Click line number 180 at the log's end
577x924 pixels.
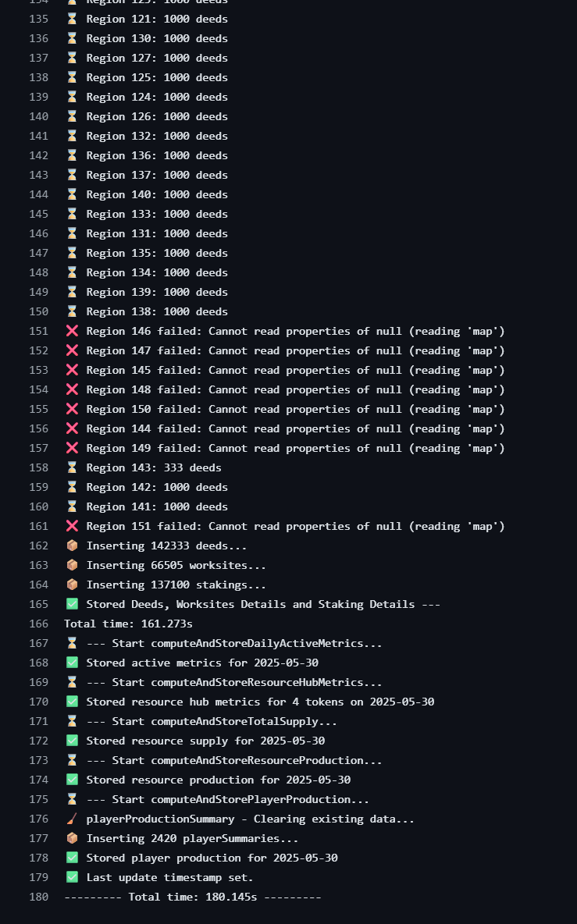[x=39, y=897]
